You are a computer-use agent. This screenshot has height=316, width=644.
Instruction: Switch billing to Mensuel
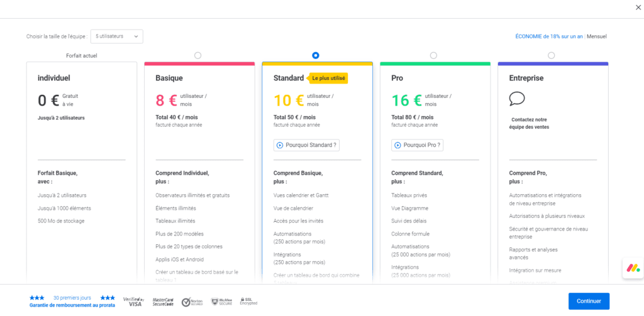[x=597, y=36]
